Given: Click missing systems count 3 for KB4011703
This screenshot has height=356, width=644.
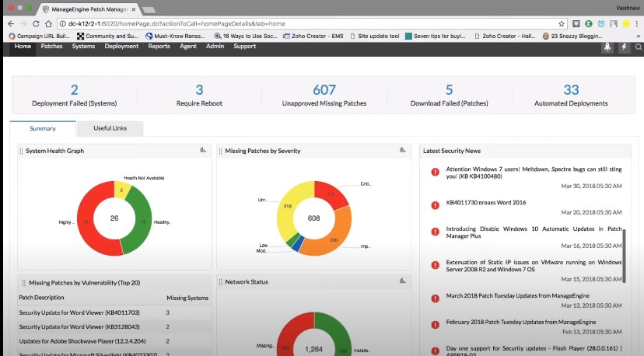Looking at the screenshot, I should (x=167, y=312).
